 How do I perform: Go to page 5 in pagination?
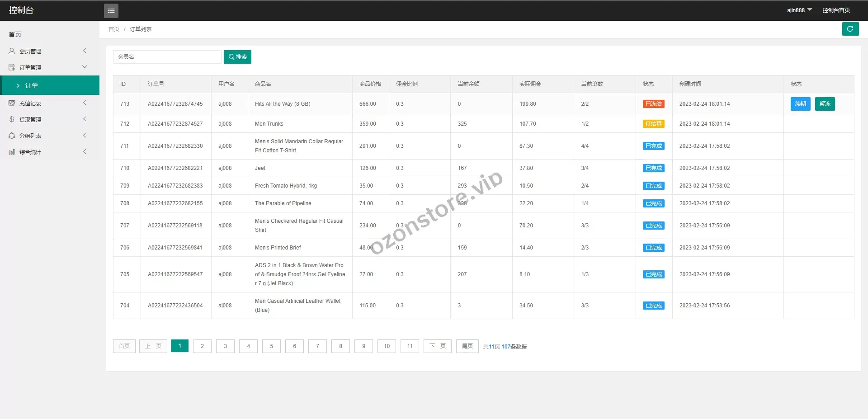coord(271,346)
